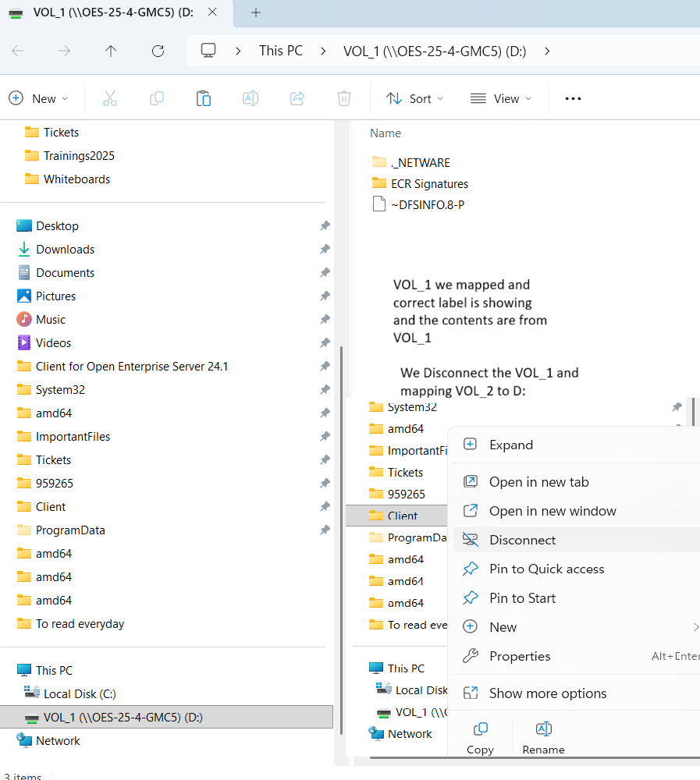Select Disconnect in the context menu
The width and height of the screenshot is (700, 780).
coord(522,540)
